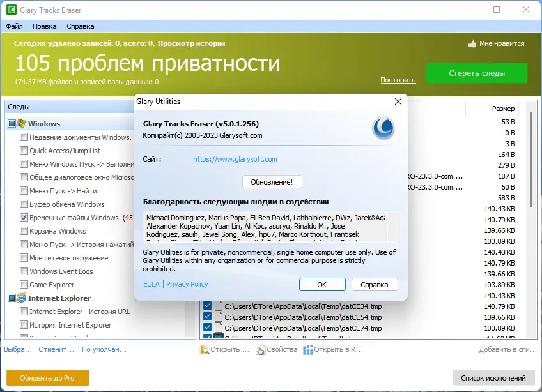
Task: Open the Просмотр истории link
Action: [x=191, y=43]
